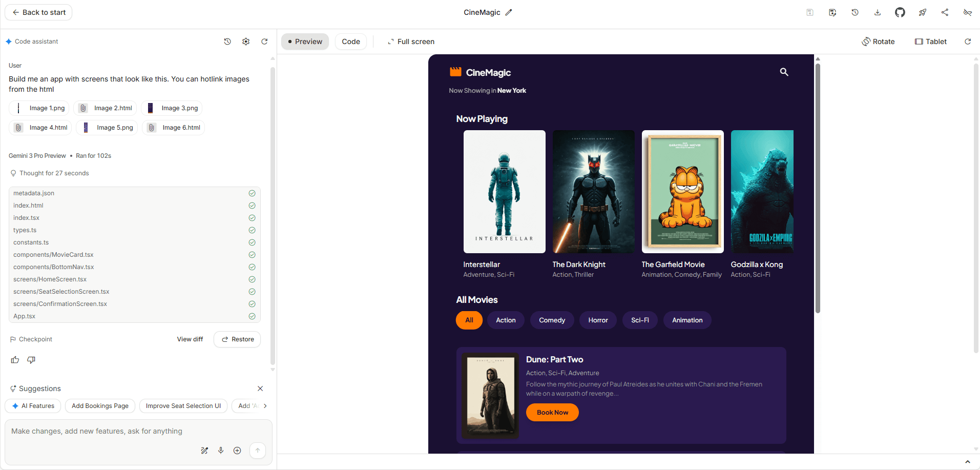Click the thumbs up feedback icon
The image size is (980, 470).
15,360
